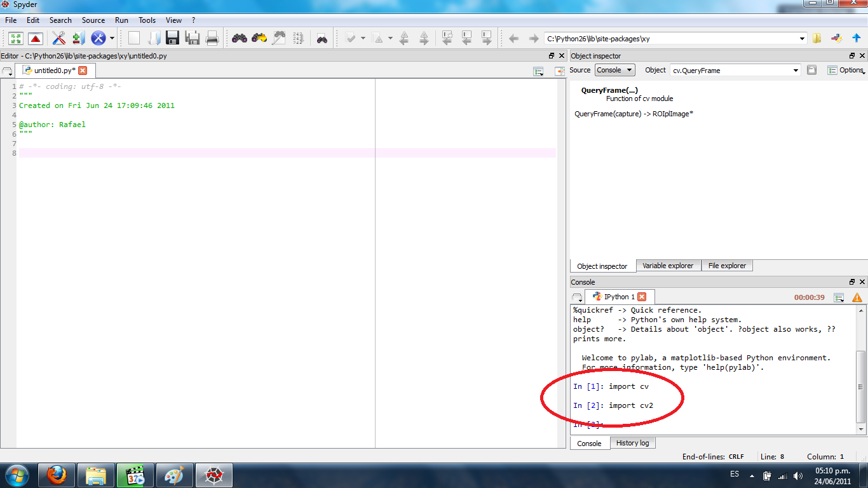
Task: Find next with binoculars arrow icon
Action: click(259, 38)
